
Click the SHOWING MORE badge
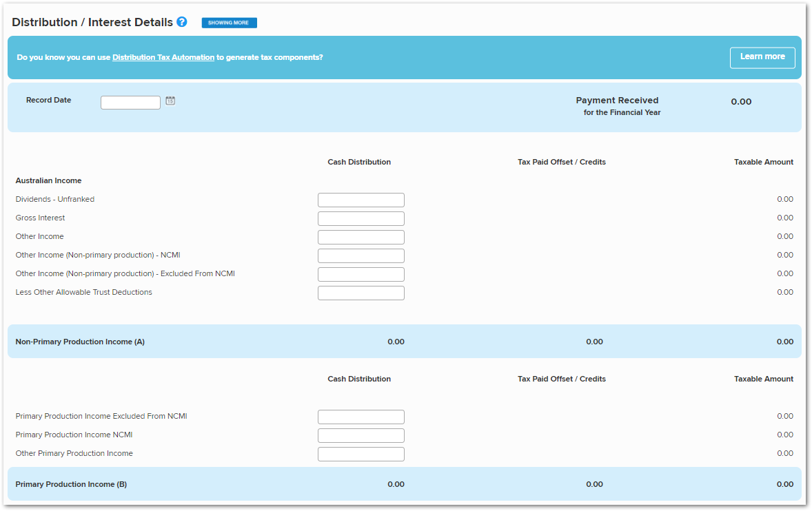[229, 22]
